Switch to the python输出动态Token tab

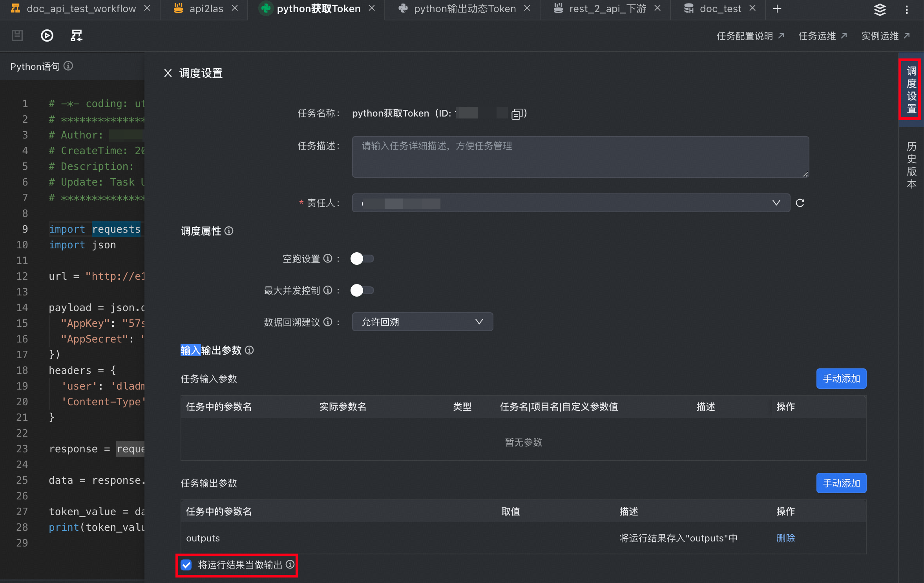[x=464, y=9]
